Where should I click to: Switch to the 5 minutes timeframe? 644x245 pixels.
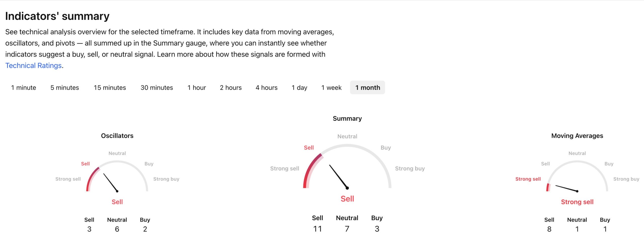tap(65, 87)
